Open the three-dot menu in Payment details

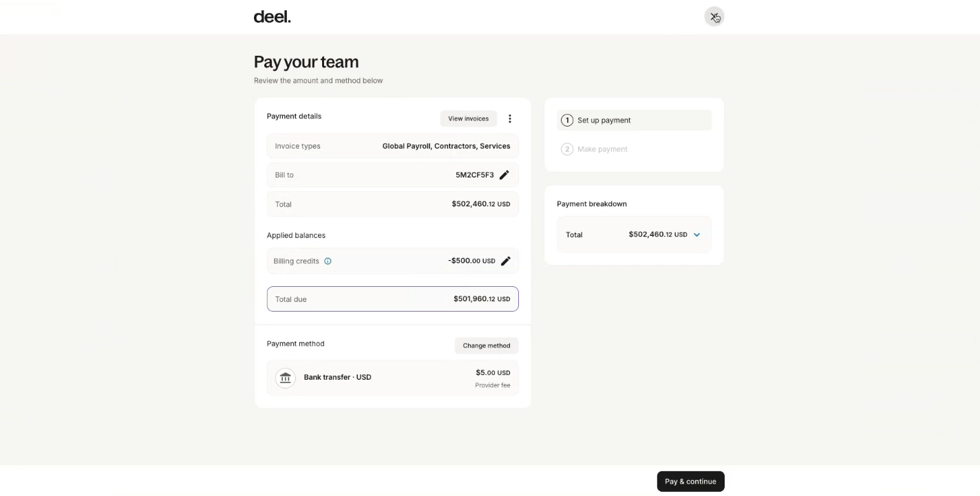[510, 118]
